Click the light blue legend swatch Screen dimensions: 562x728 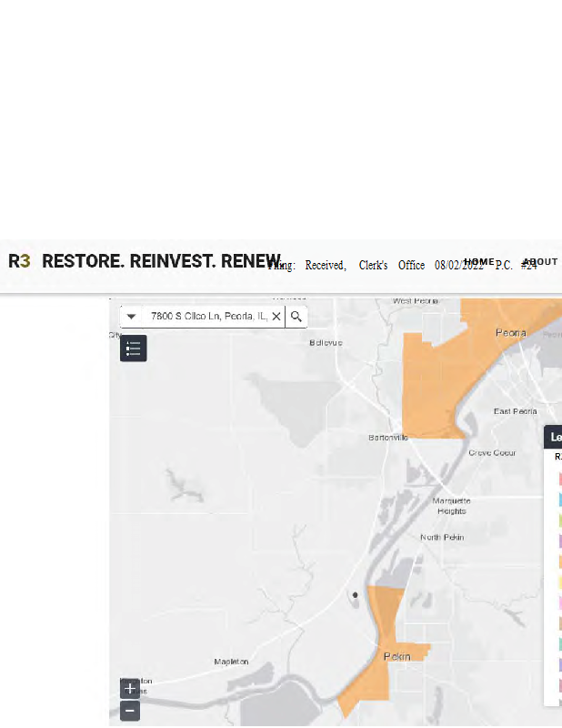coord(559,500)
